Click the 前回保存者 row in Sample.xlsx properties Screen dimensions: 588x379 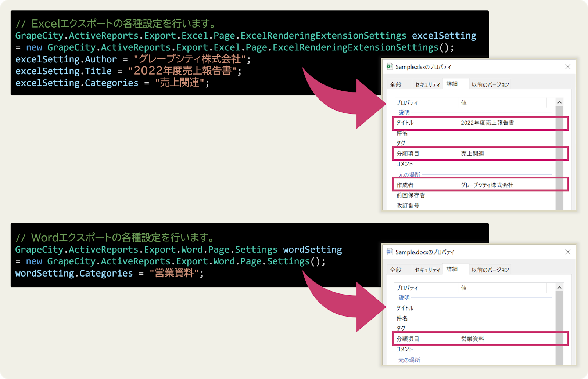click(x=475, y=195)
